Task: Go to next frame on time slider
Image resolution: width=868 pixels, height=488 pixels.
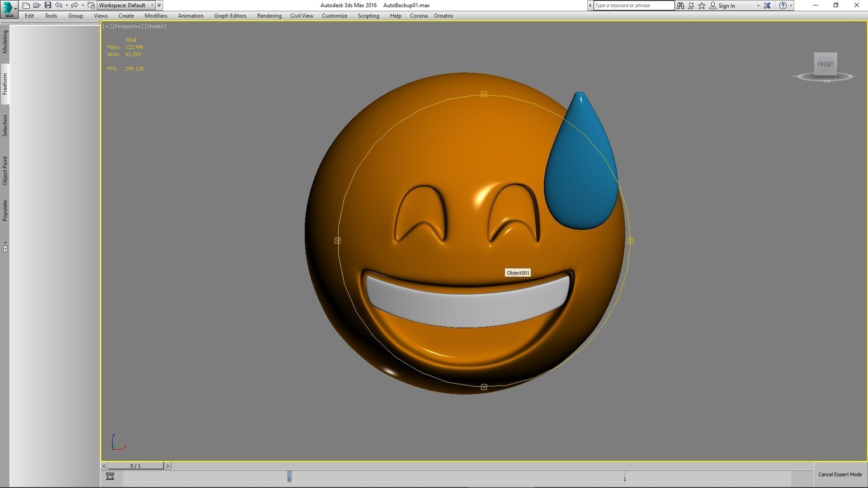Action: coord(168,466)
